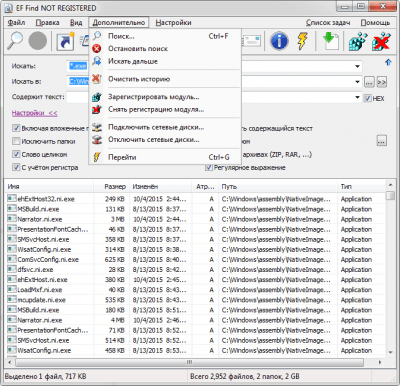Click the results vertical scrollbar thumb
400x386 pixels.
391,195
